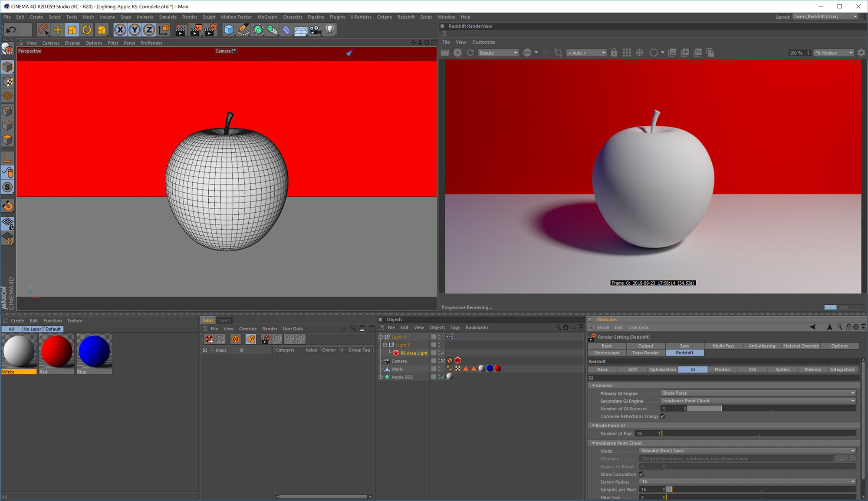Toggle the RS Area Light enable checkmark
868x501 pixels.
(441, 353)
